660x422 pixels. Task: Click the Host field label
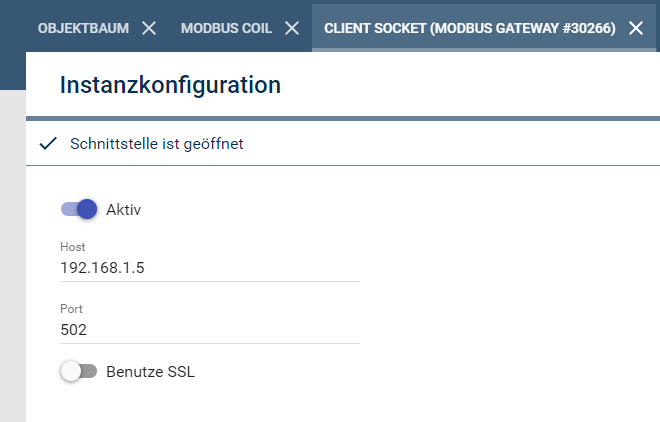pos(72,247)
